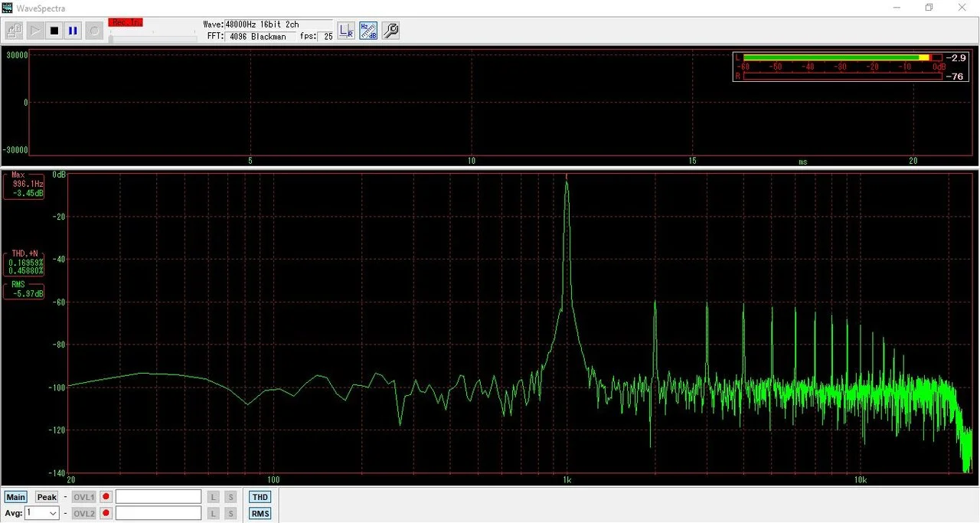Click the Pause icon
This screenshot has height=523, width=980.
tap(73, 30)
